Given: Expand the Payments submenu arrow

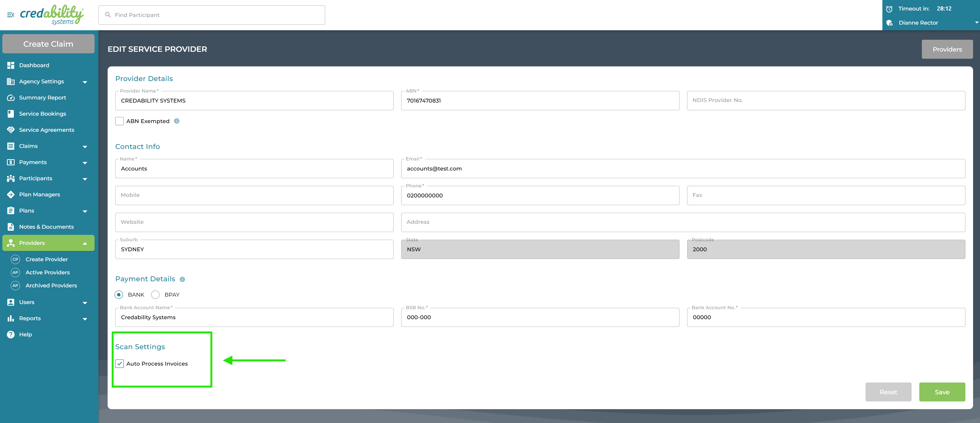Looking at the screenshot, I should [85, 163].
